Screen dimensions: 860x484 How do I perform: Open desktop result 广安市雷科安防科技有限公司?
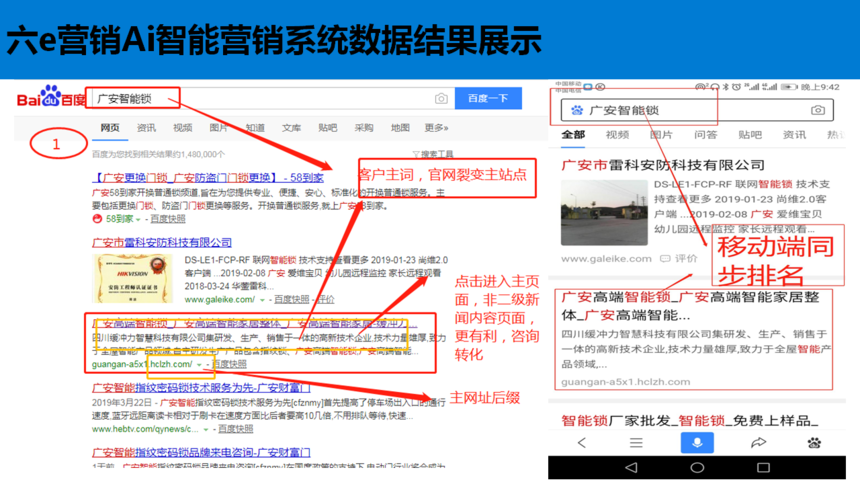162,242
